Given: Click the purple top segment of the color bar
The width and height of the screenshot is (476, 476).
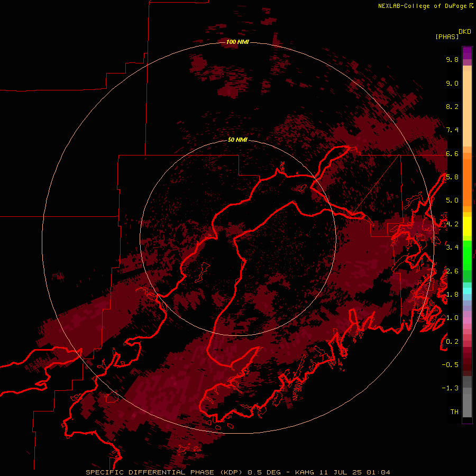Looking at the screenshot, I should click(x=467, y=53).
